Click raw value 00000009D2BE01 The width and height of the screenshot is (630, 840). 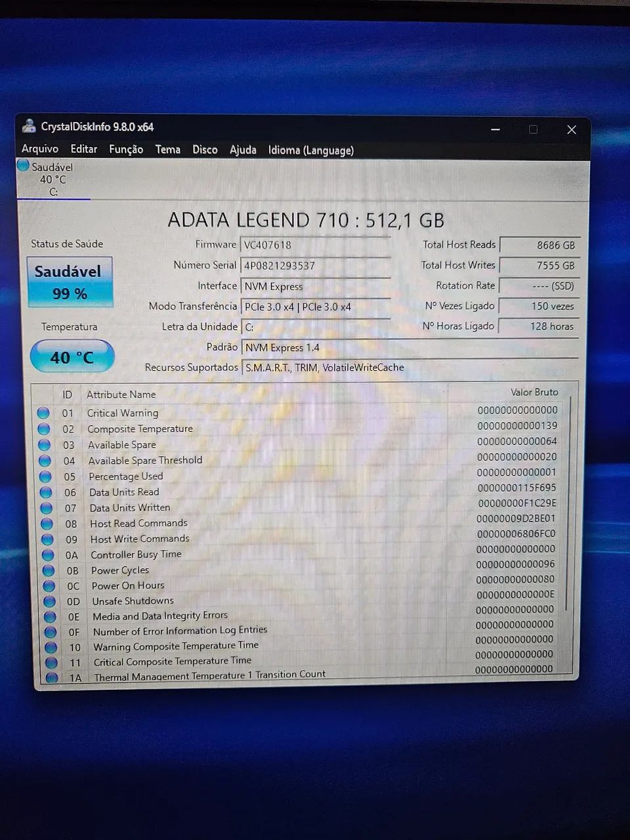[516, 518]
